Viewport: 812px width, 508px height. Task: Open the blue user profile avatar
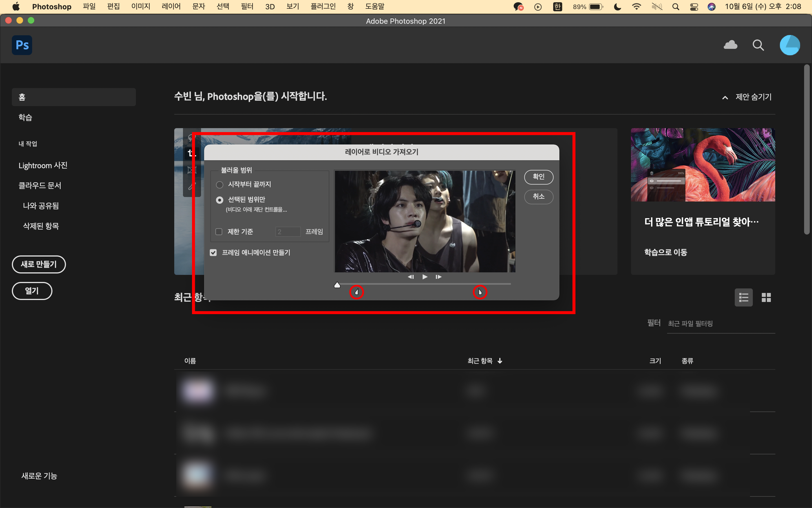click(x=789, y=45)
